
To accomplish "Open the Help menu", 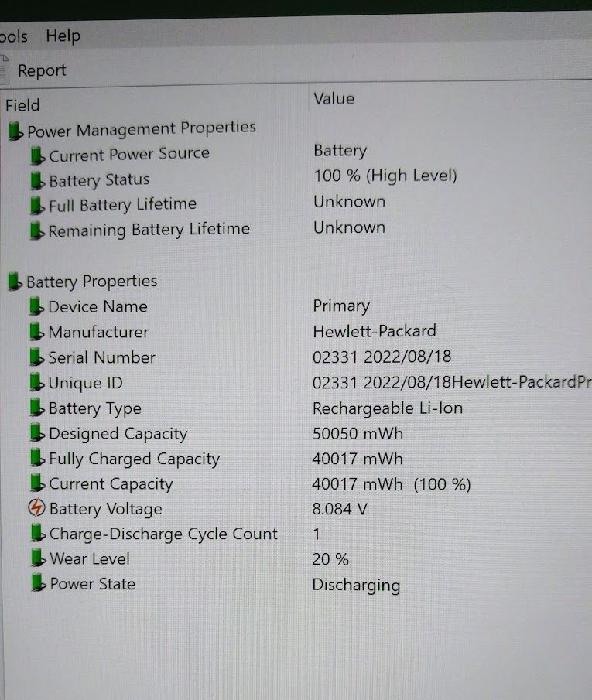I will pos(63,36).
